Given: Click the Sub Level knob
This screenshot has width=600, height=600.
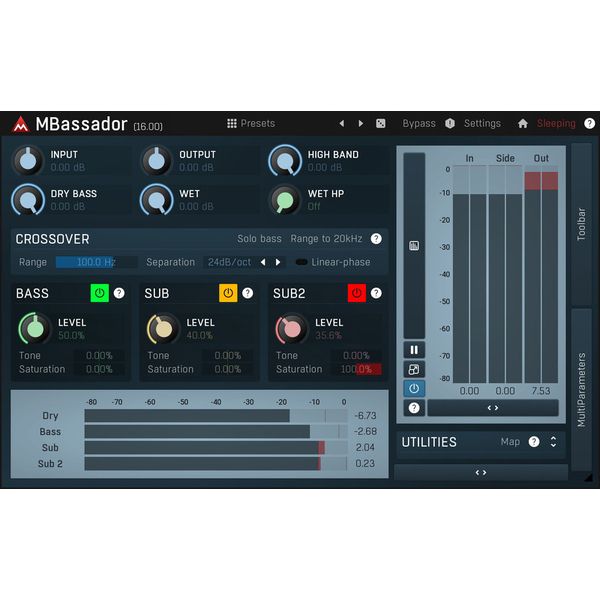Looking at the screenshot, I should 164,329.
